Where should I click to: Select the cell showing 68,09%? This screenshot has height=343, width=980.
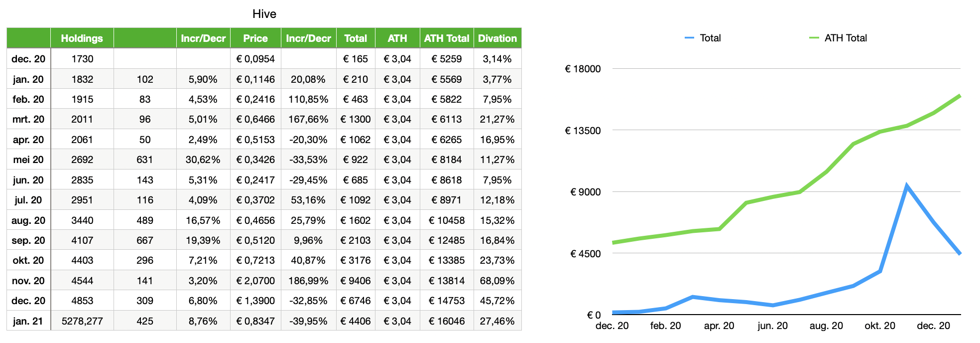coord(497,281)
